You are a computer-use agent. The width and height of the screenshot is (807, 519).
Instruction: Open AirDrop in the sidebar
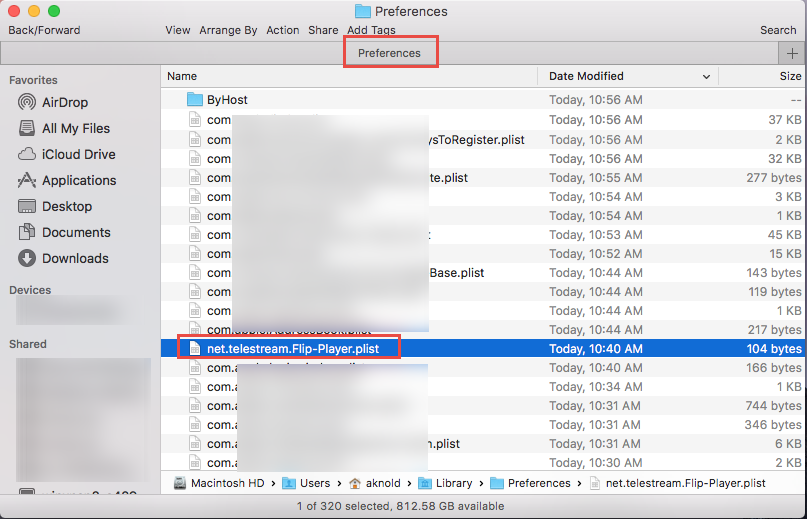point(65,102)
